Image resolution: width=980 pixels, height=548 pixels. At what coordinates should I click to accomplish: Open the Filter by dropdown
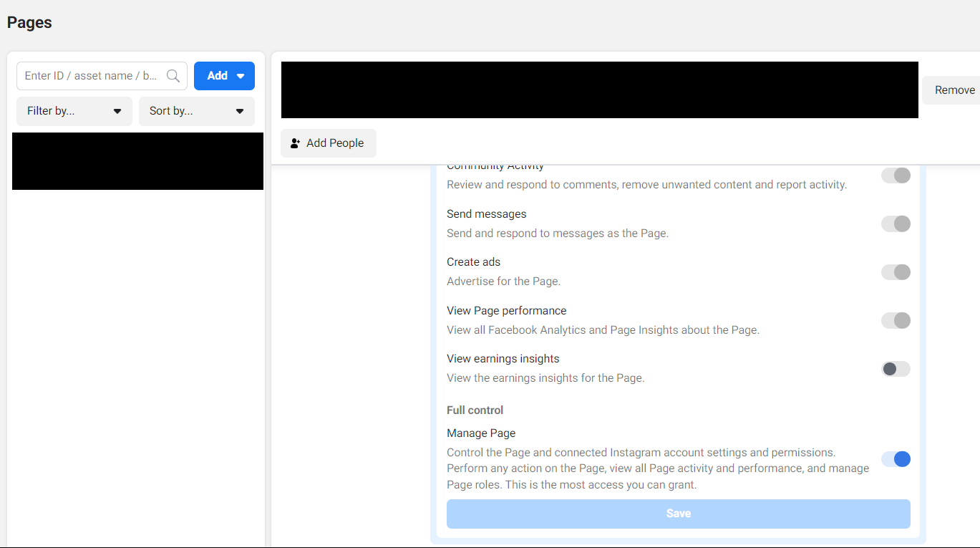pos(74,111)
